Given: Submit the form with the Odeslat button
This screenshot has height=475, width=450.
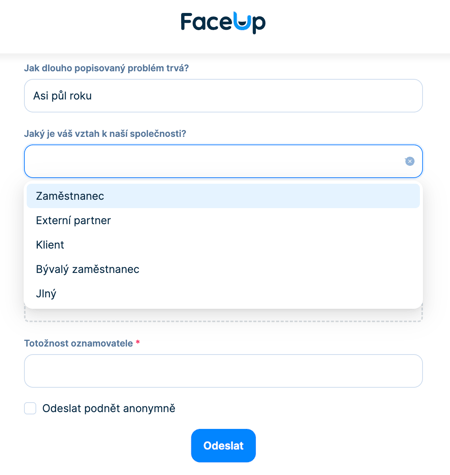Looking at the screenshot, I should (223, 446).
